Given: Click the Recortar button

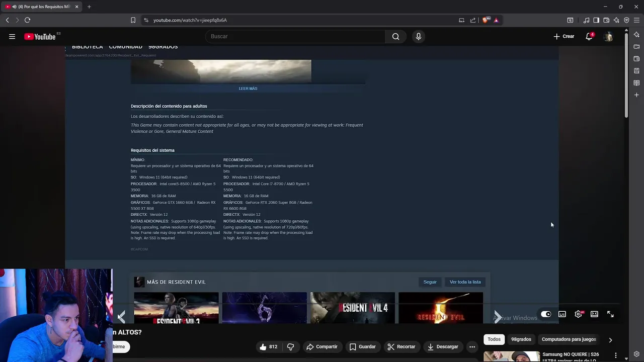Looking at the screenshot, I should click(x=401, y=346).
